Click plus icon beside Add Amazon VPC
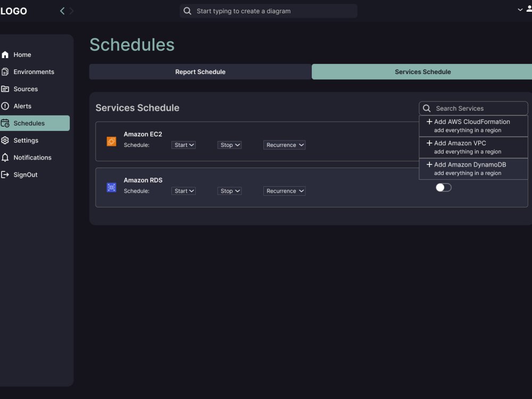Screen dimensions: 532x399 pyautogui.click(x=429, y=143)
